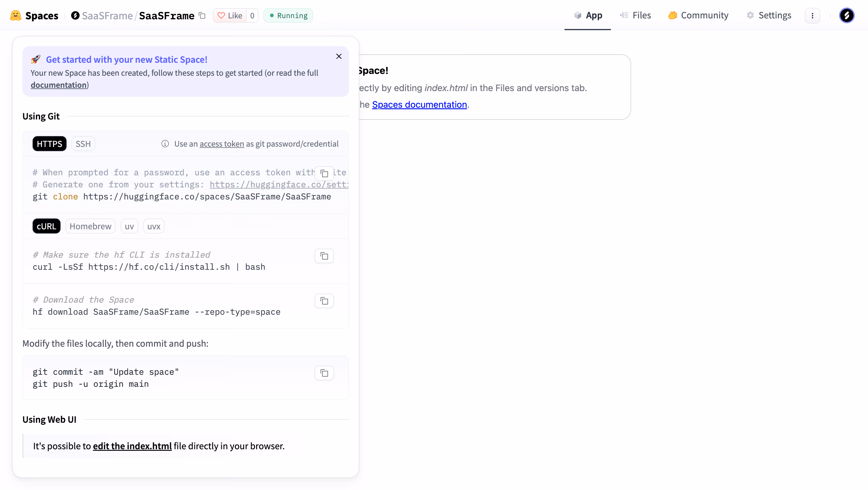
Task: Copy the curl install command
Action: pos(324,256)
